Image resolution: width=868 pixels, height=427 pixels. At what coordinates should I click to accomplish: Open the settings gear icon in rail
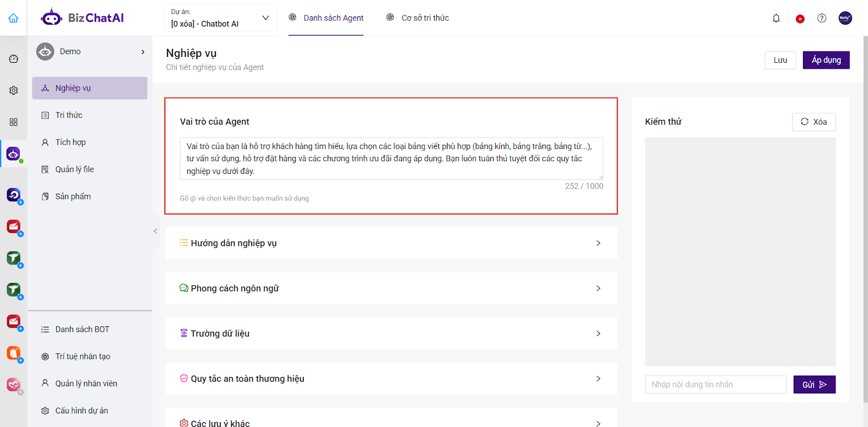coord(14,90)
